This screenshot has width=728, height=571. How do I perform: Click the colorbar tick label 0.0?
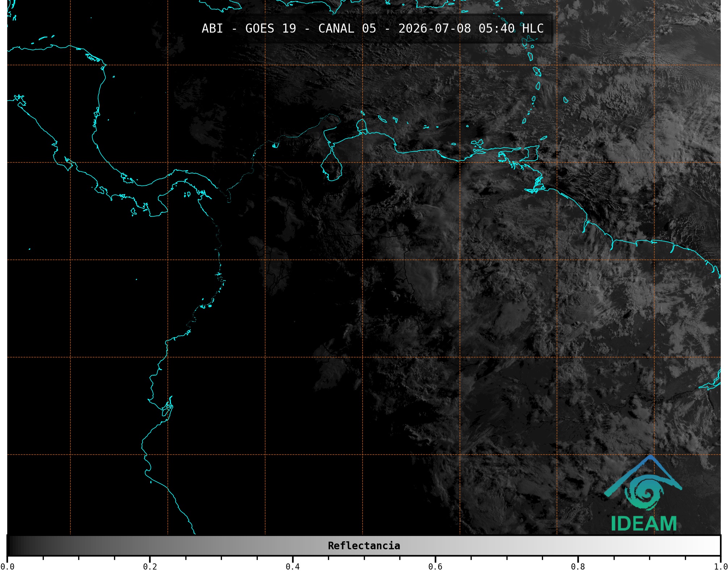[x=7, y=567]
